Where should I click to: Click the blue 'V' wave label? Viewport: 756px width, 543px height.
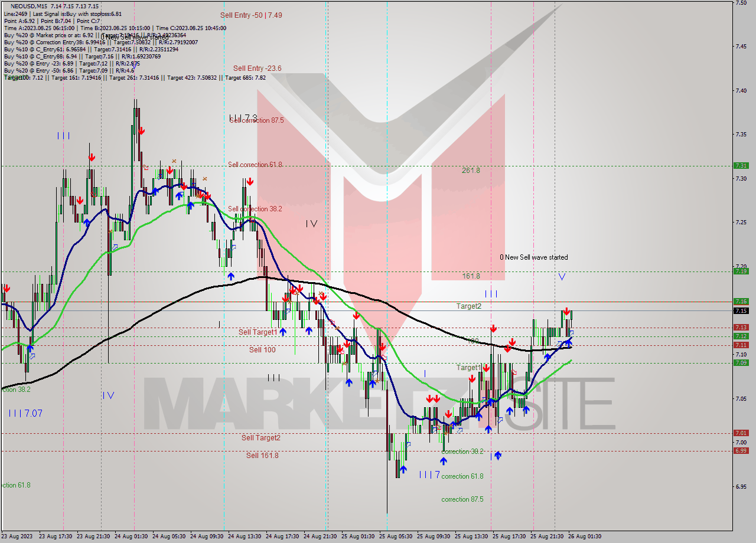(562, 276)
